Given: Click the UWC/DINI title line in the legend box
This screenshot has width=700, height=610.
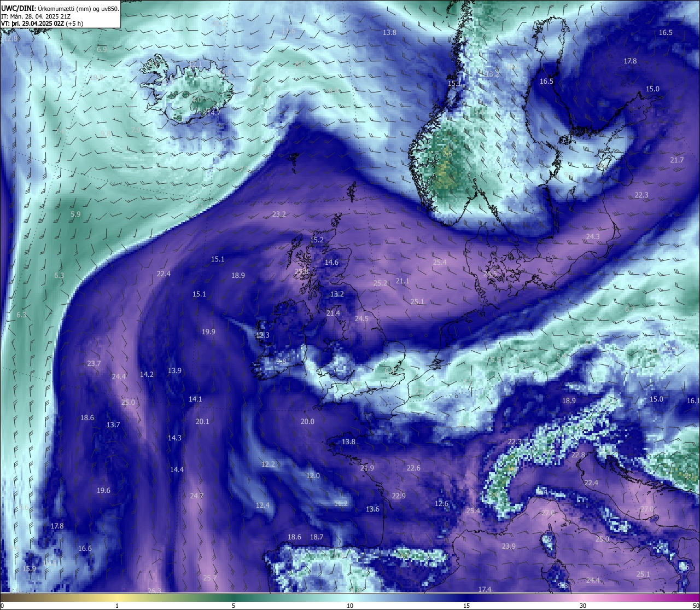Looking at the screenshot, I should tap(60, 8).
